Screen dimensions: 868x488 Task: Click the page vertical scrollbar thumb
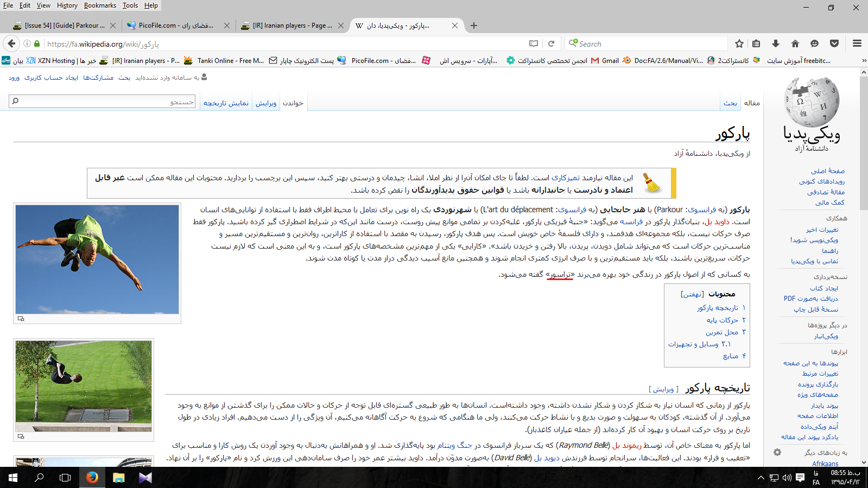click(x=864, y=143)
